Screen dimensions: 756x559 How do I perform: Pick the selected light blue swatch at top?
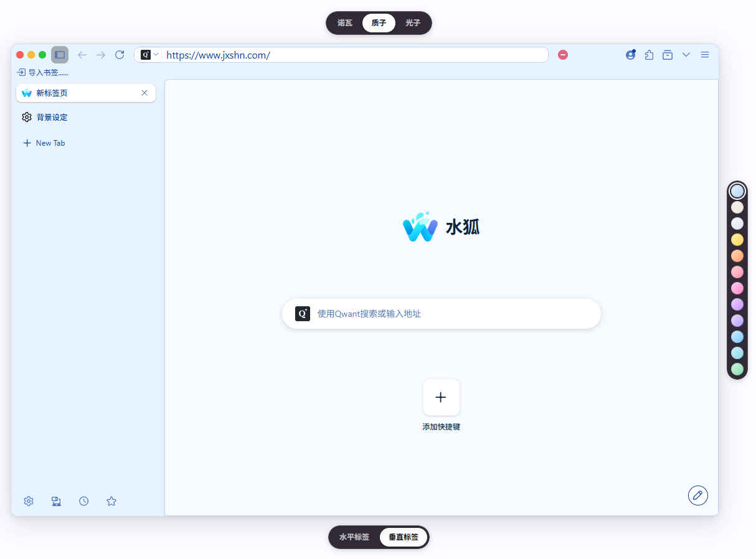[x=737, y=191]
